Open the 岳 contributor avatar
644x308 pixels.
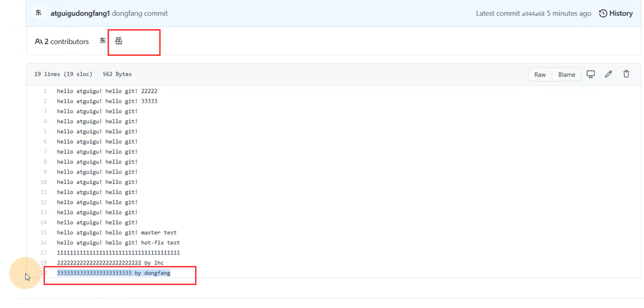(x=119, y=41)
